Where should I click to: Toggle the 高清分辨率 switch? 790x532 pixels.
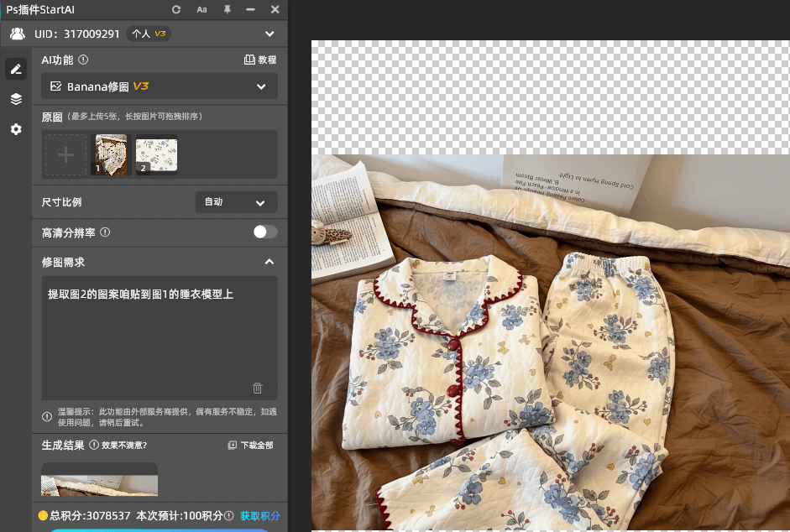(x=265, y=232)
